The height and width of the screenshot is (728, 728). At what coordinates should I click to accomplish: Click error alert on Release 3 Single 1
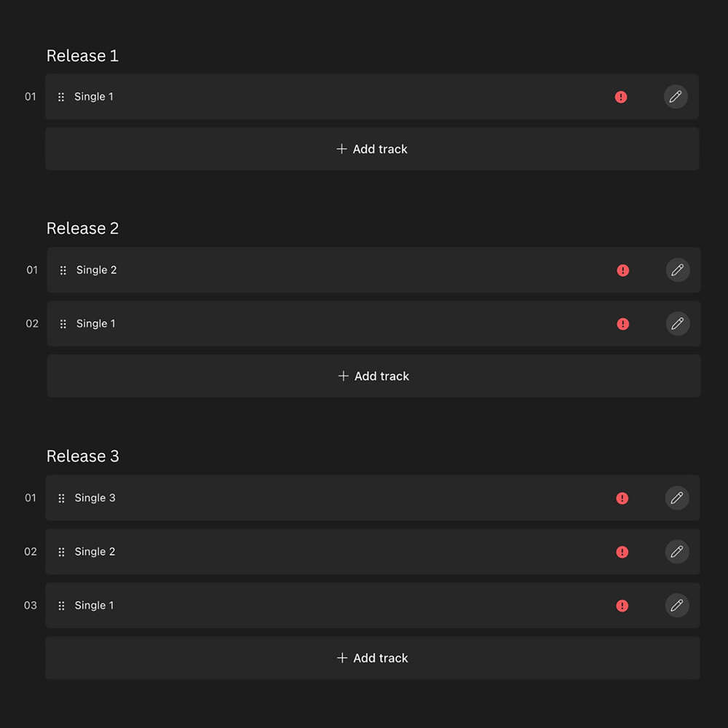pos(622,606)
